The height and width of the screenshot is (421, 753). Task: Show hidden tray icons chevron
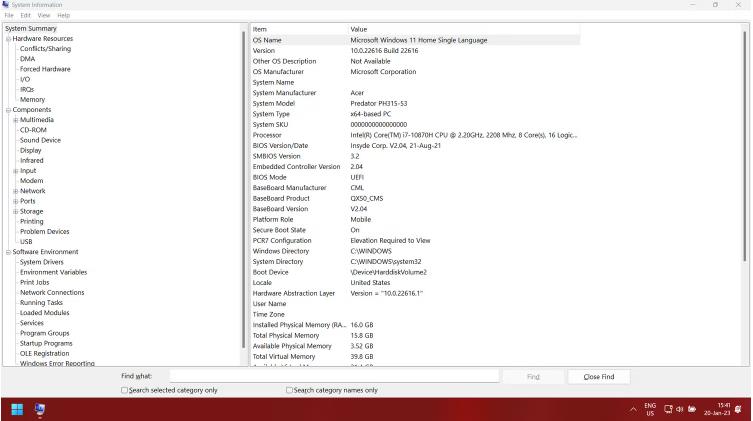(x=633, y=409)
